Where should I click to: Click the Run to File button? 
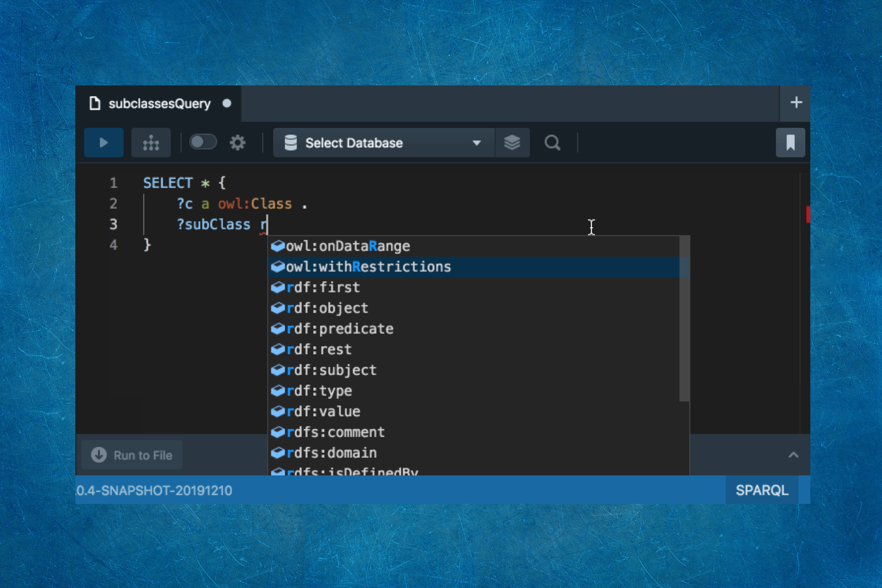click(132, 455)
